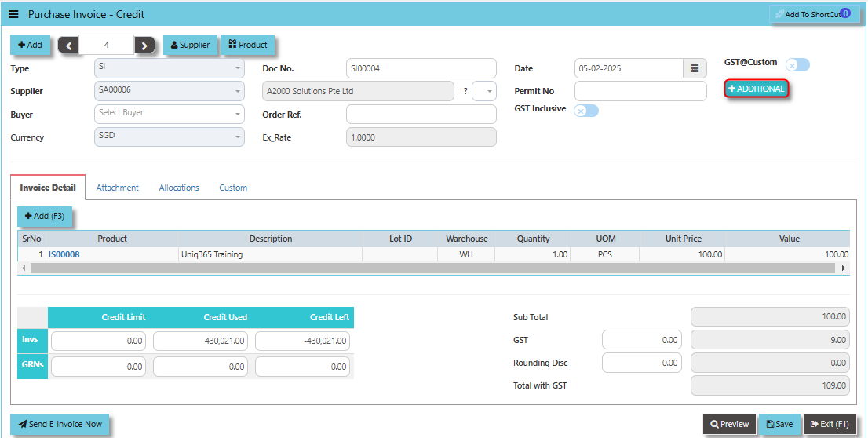Click the Description column header
This screenshot has height=438, width=868.
(271, 239)
